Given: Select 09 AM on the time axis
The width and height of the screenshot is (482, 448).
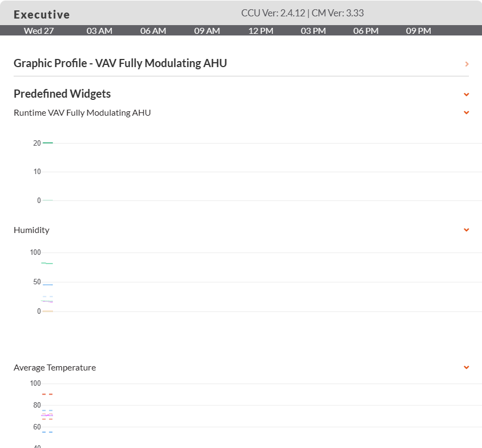Looking at the screenshot, I should (x=207, y=31).
